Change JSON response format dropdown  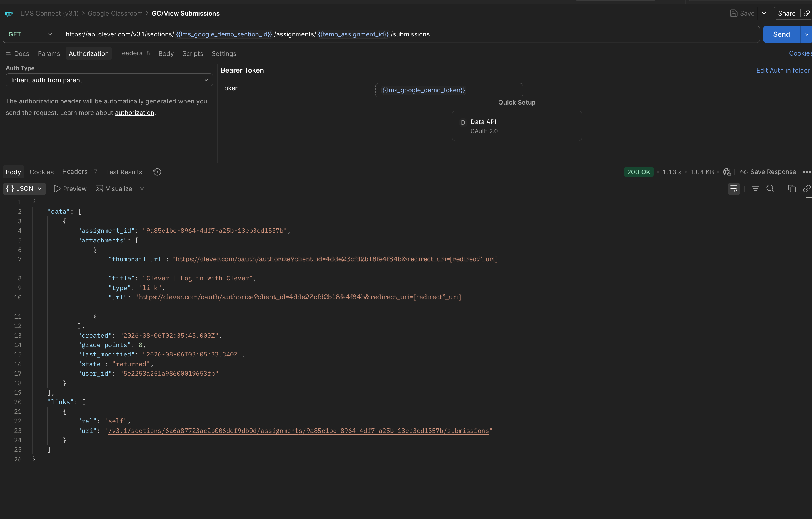pyautogui.click(x=24, y=189)
